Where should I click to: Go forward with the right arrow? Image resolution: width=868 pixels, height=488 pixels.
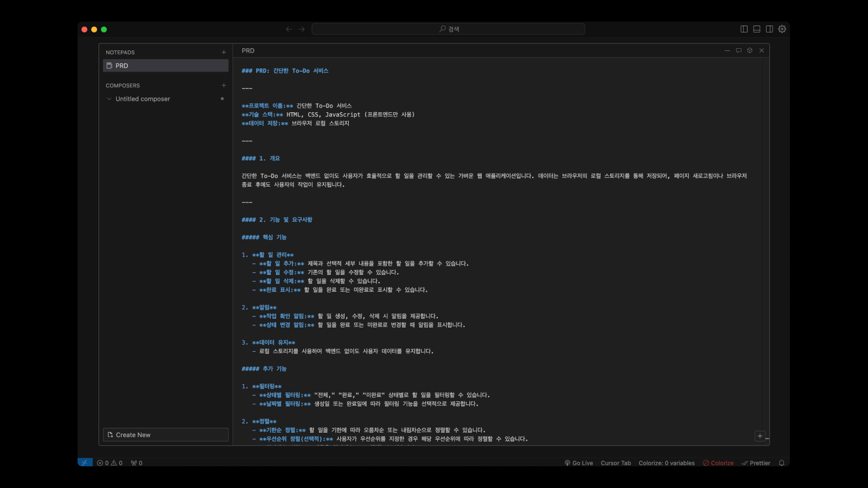point(302,29)
